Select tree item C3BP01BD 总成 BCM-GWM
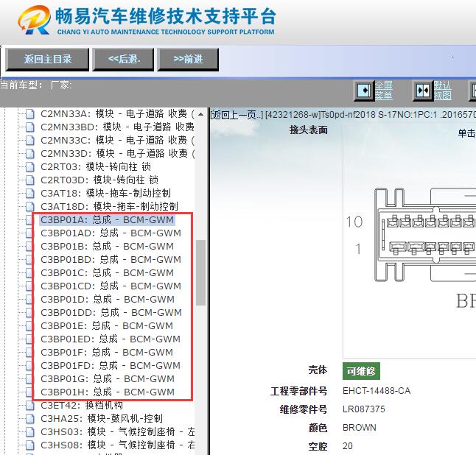Screen dimensions: 476x455 coord(111,260)
